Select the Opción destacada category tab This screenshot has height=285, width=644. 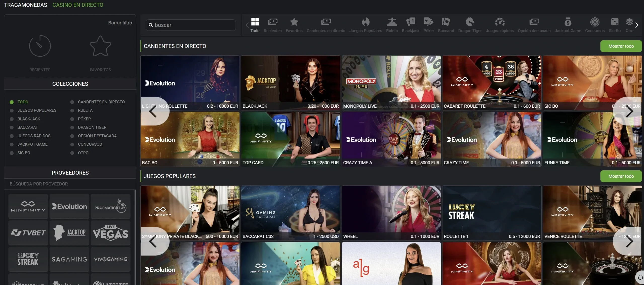pyautogui.click(x=534, y=25)
